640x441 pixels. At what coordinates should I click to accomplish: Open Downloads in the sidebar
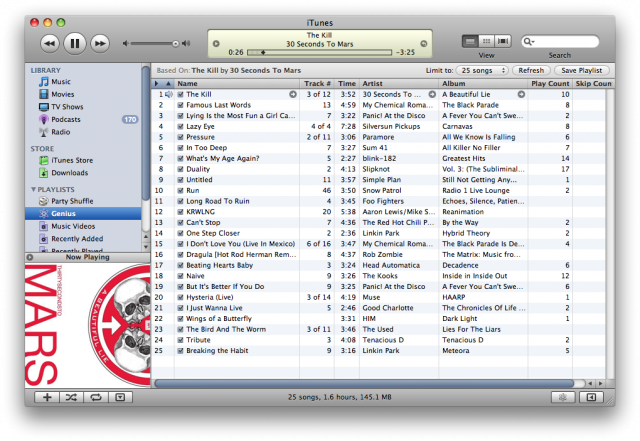click(x=69, y=173)
